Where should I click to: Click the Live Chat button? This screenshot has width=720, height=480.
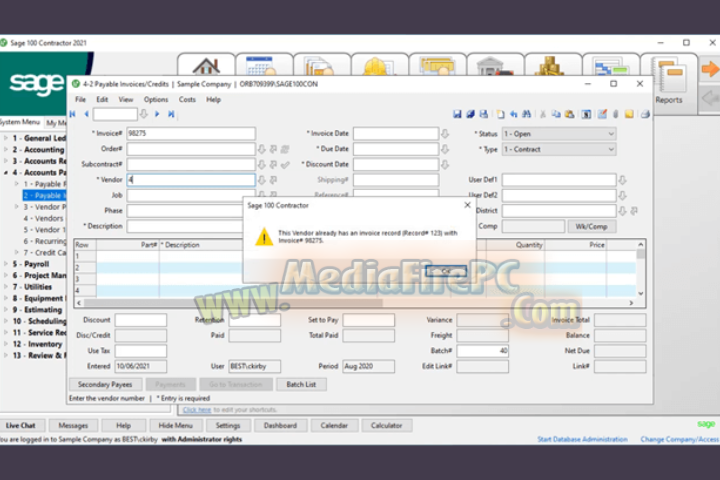click(21, 425)
